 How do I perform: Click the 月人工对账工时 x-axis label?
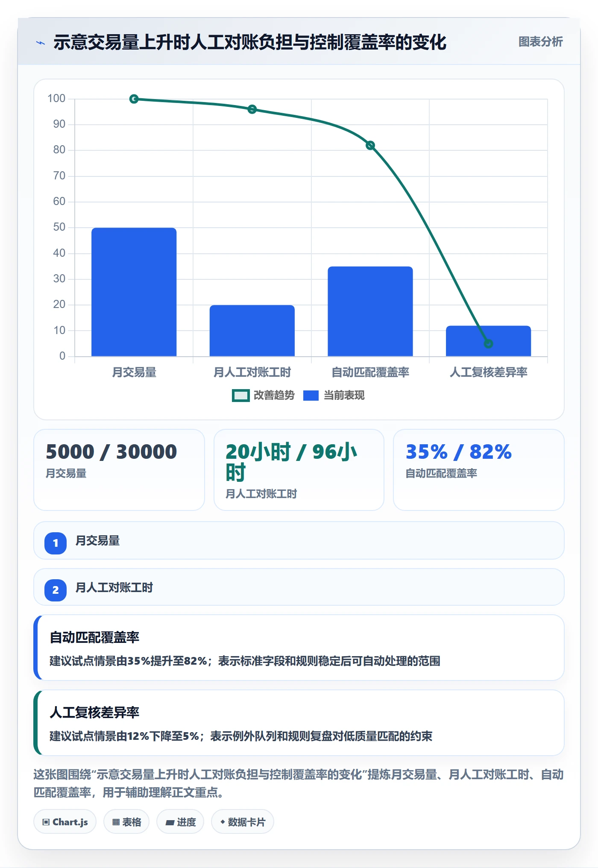[252, 372]
